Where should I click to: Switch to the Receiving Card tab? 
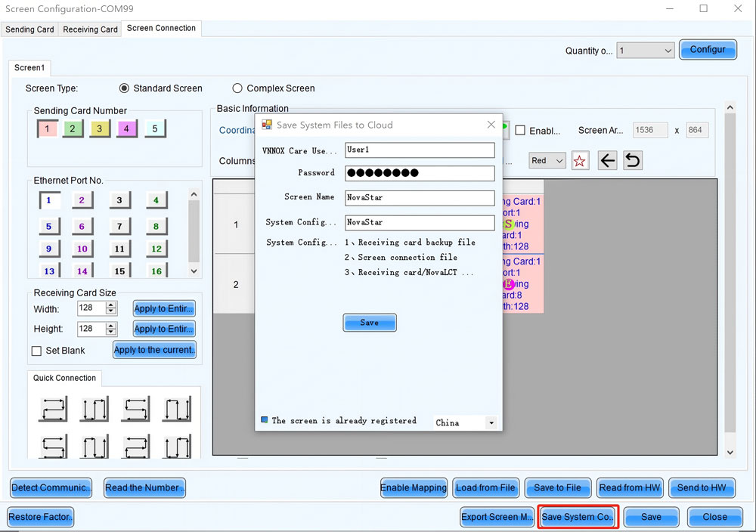90,29
